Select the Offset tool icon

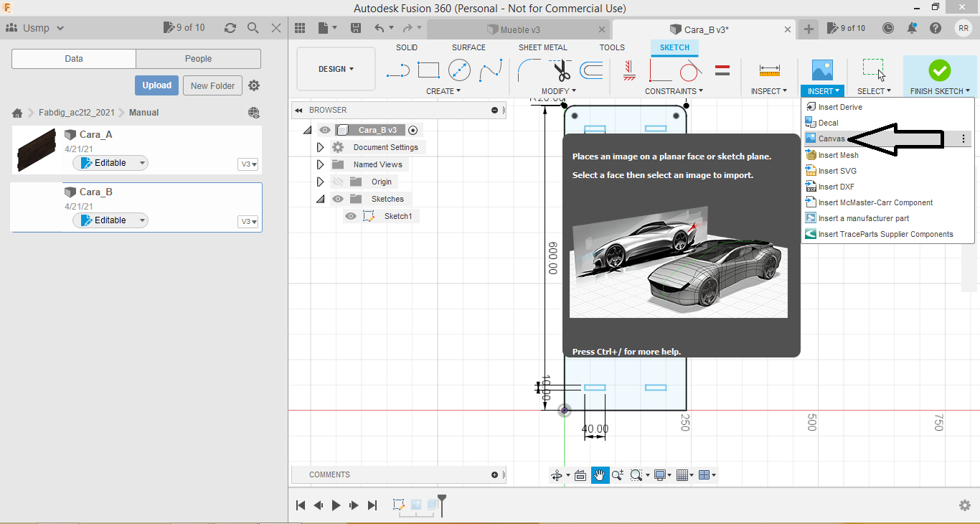point(591,70)
